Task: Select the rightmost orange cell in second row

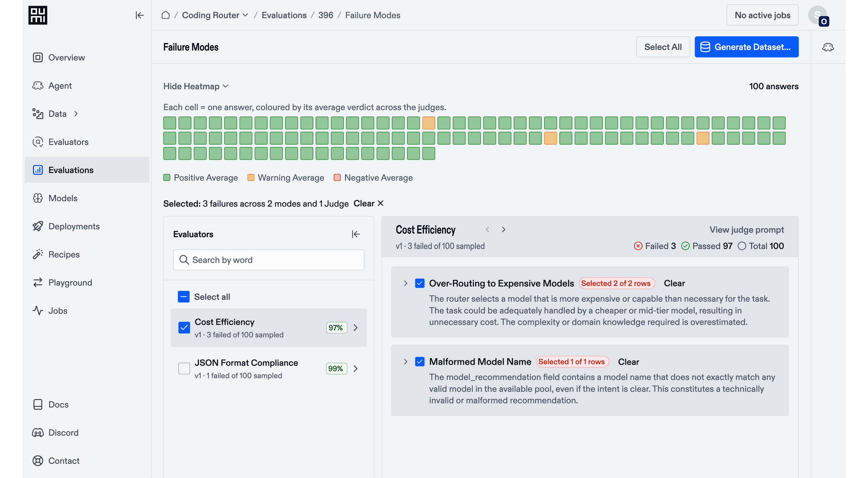Action: click(x=703, y=138)
